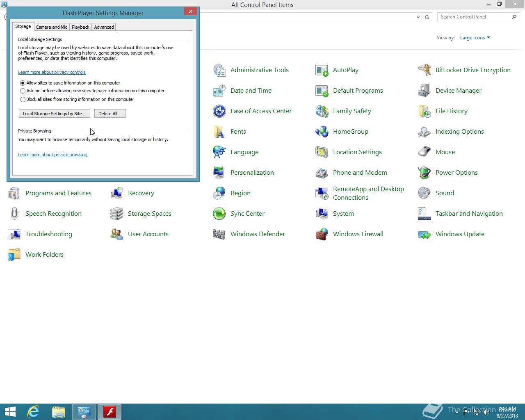Image resolution: width=525 pixels, height=420 pixels.
Task: Open the Windows Start button
Action: pyautogui.click(x=10, y=411)
